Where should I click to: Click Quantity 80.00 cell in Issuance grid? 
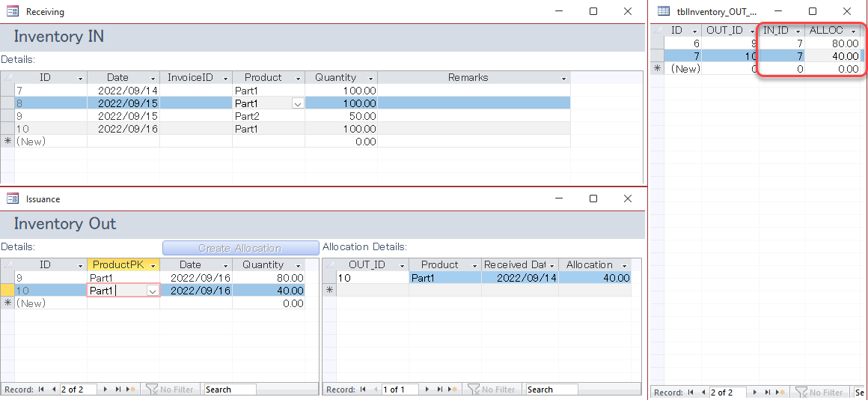click(x=269, y=278)
